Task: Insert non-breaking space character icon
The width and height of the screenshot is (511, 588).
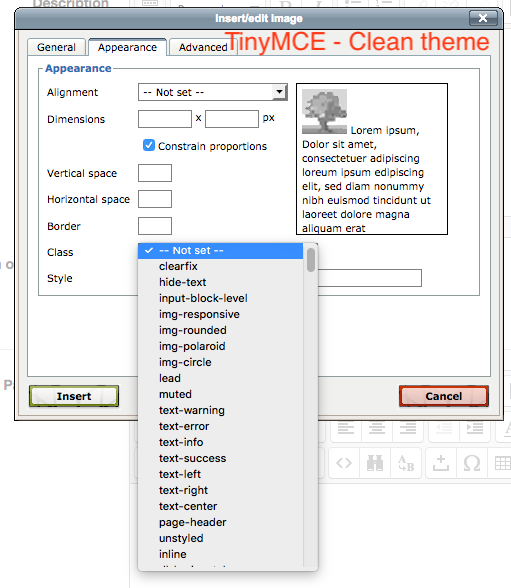Action: [441, 463]
